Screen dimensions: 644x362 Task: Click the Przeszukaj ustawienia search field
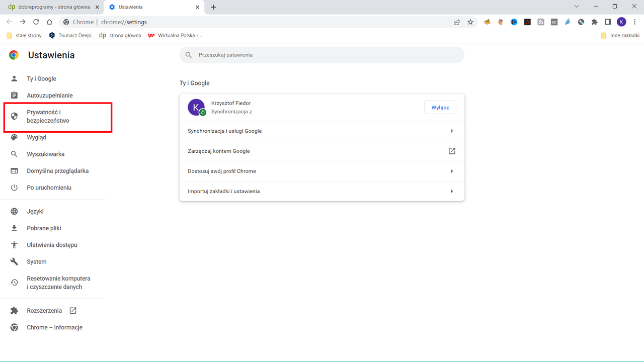coord(322,55)
